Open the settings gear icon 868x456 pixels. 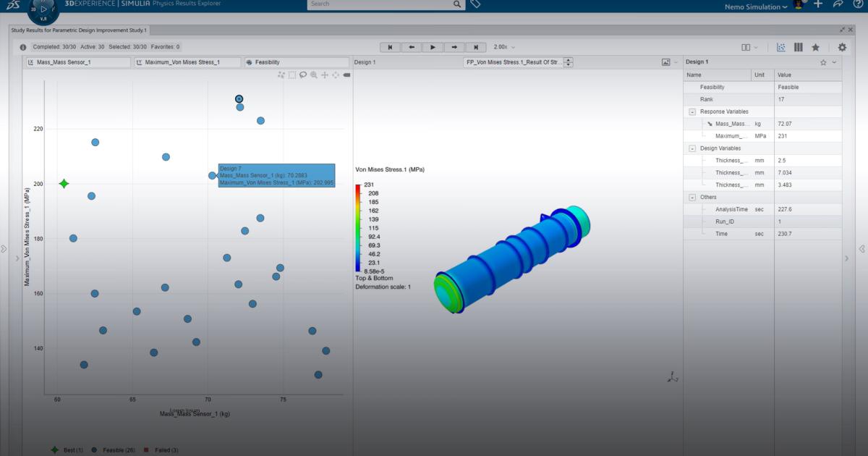click(842, 47)
